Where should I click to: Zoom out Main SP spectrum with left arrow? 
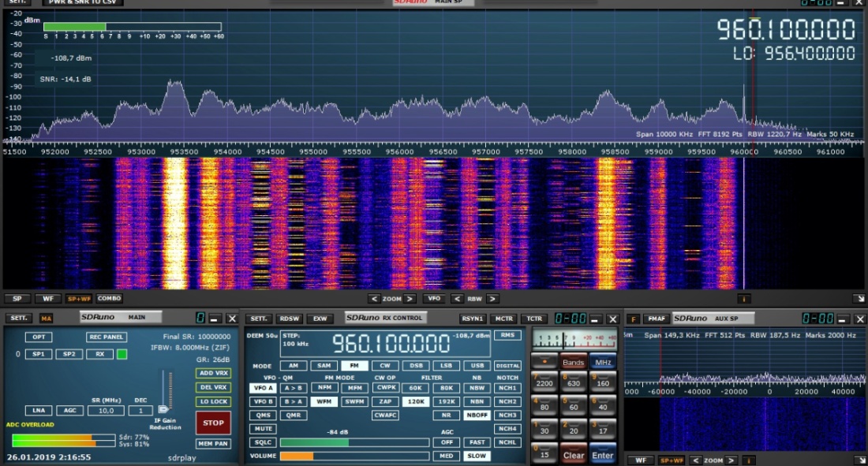tap(374, 299)
